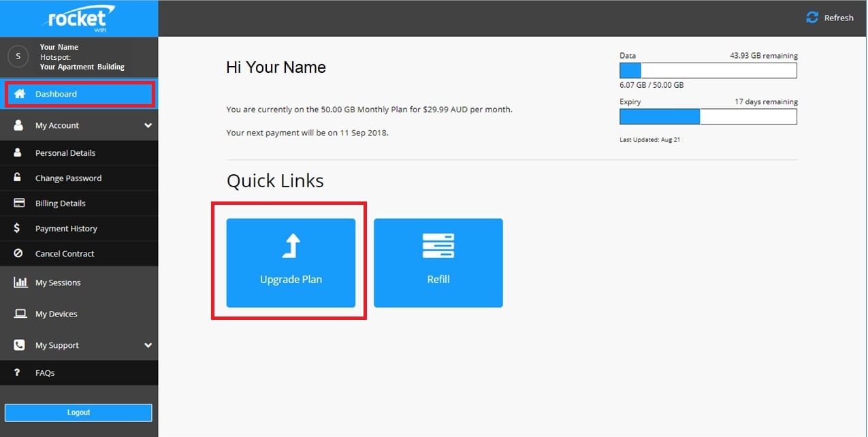The image size is (868, 437).
Task: Open the FAQs page
Action: (x=79, y=373)
